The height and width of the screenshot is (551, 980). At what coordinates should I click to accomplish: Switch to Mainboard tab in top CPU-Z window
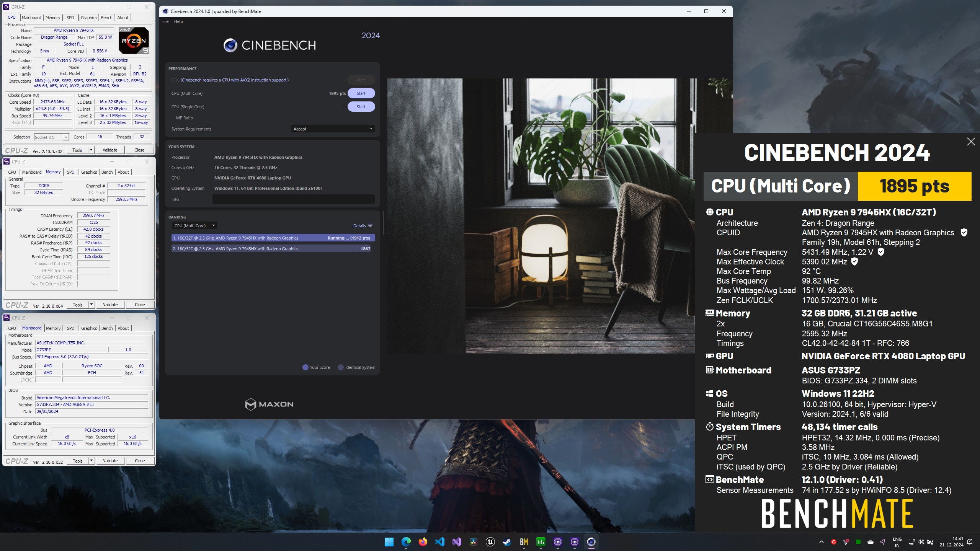(31, 18)
